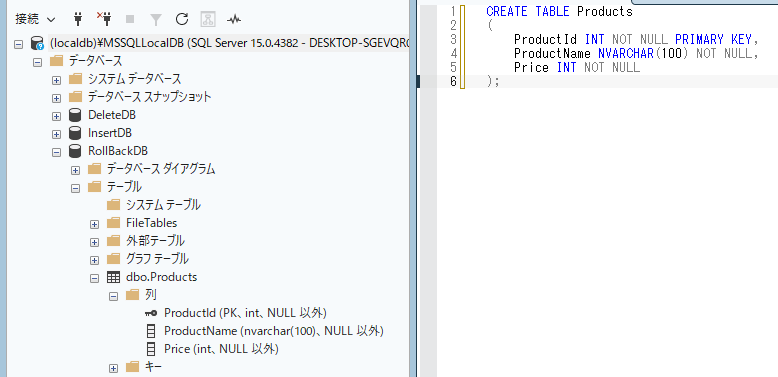
Task: Select the (localdb)¥MSSQLLocalDB server label
Action: coord(230,43)
